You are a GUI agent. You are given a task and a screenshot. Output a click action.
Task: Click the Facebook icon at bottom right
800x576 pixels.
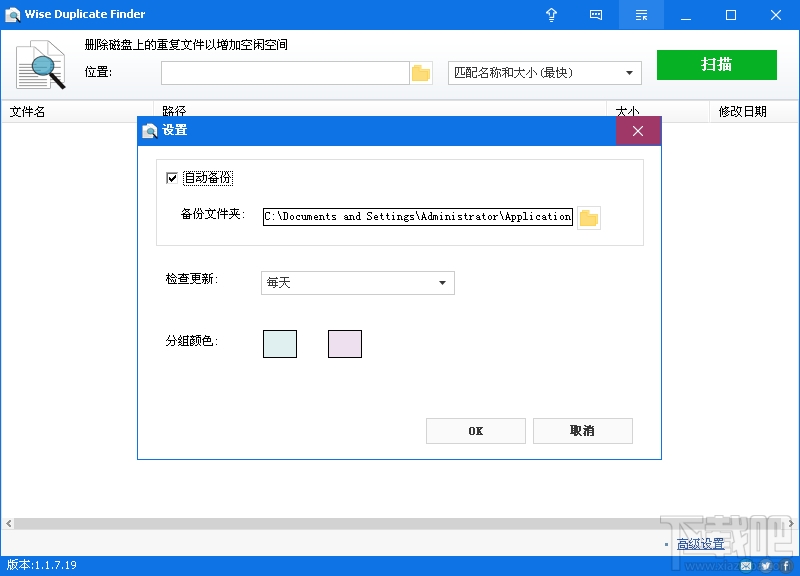[786, 565]
